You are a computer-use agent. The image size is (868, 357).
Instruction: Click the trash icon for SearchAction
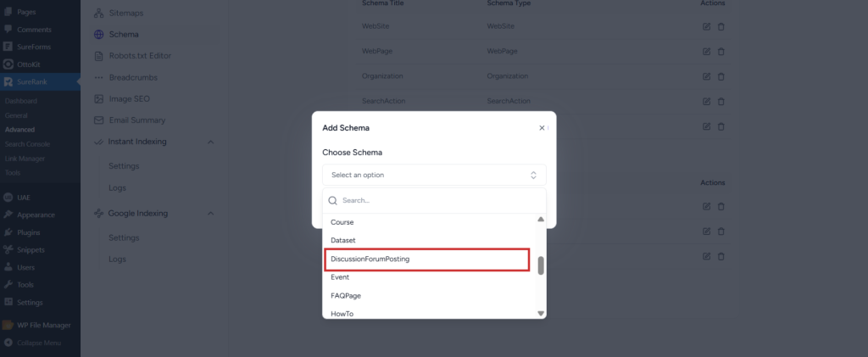[x=721, y=101]
